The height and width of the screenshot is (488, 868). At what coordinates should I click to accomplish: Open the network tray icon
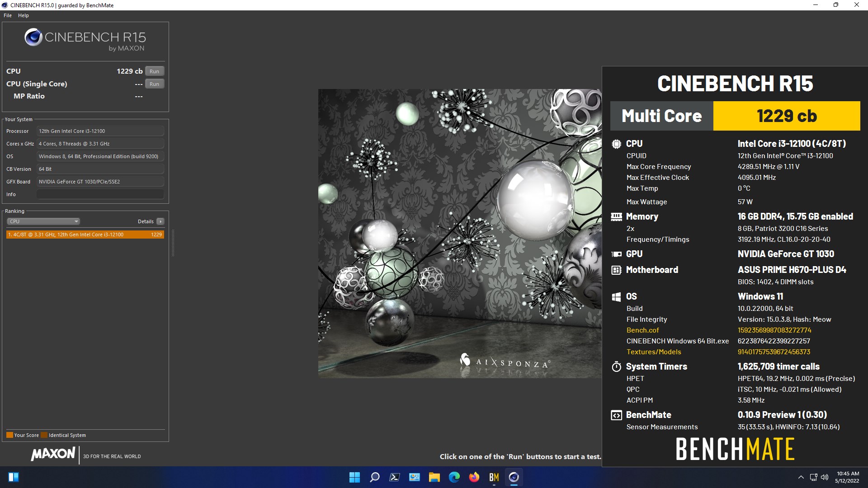tap(813, 477)
